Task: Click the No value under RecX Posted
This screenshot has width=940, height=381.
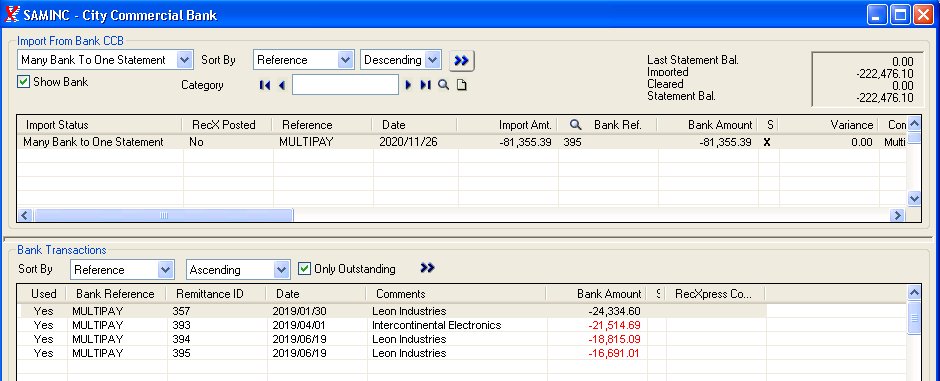Action: (196, 142)
